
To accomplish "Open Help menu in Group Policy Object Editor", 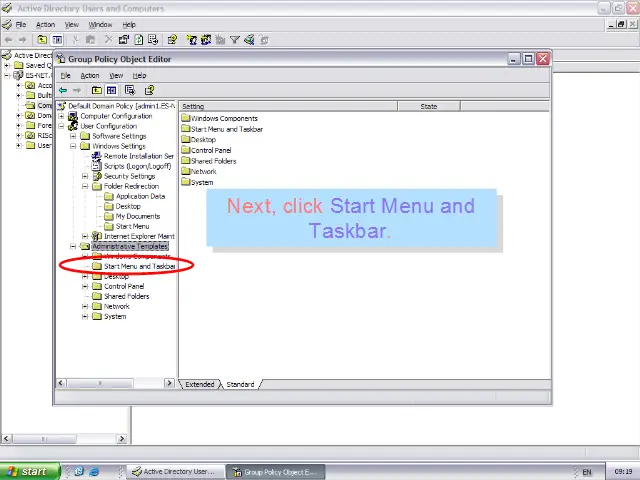I will point(139,76).
